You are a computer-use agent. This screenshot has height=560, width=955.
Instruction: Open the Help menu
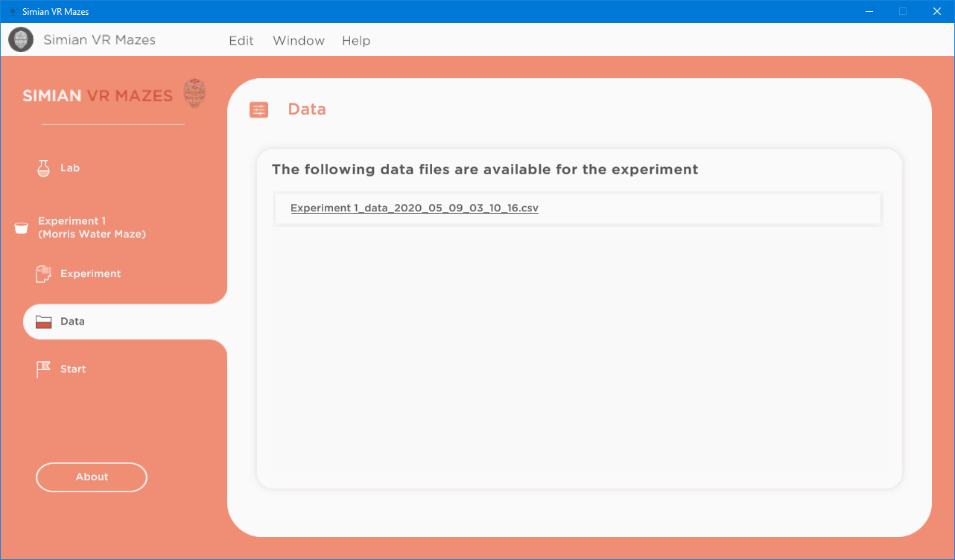(x=355, y=41)
